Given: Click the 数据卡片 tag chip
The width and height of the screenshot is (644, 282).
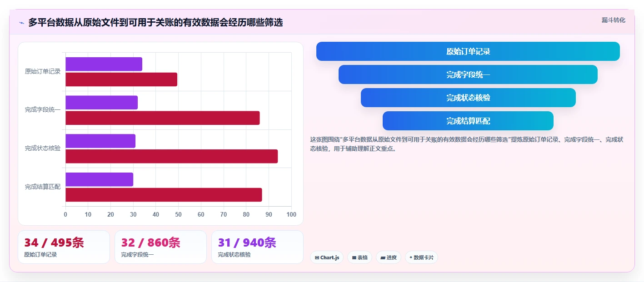Looking at the screenshot, I should (x=421, y=257).
